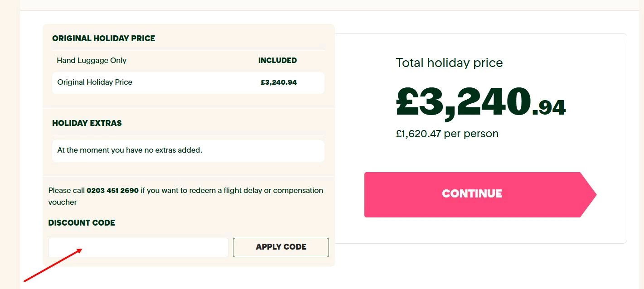
Task: Select the ORIGINAL HOLIDAY PRICE section heading
Action: 103,39
